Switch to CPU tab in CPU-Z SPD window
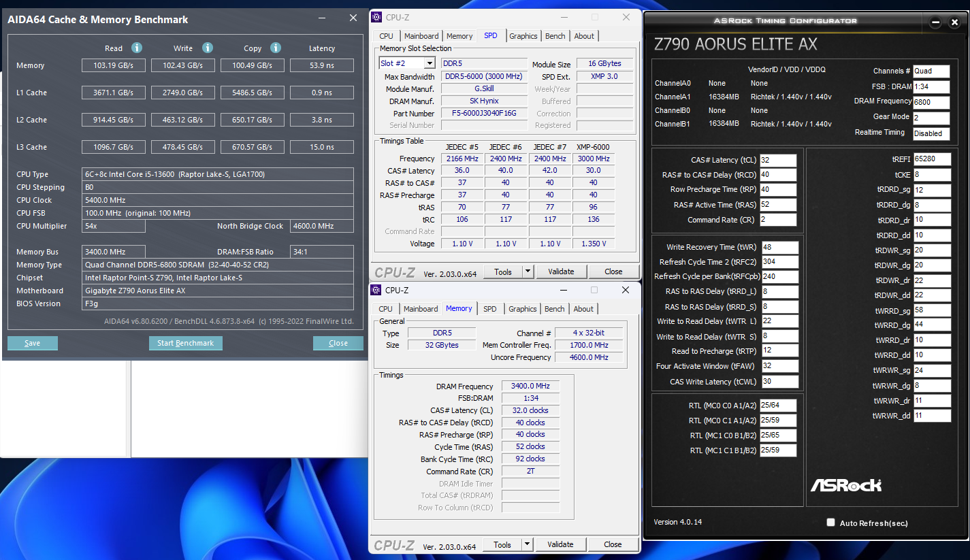This screenshot has width=970, height=560. (x=386, y=36)
